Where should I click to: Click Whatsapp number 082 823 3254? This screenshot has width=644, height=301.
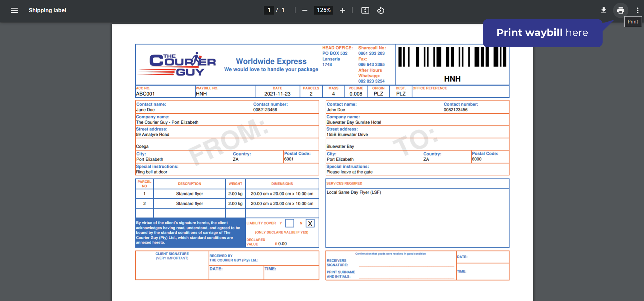coord(371,81)
